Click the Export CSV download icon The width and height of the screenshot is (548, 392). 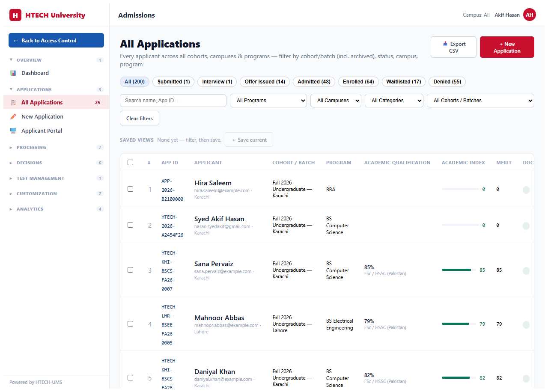(x=445, y=44)
